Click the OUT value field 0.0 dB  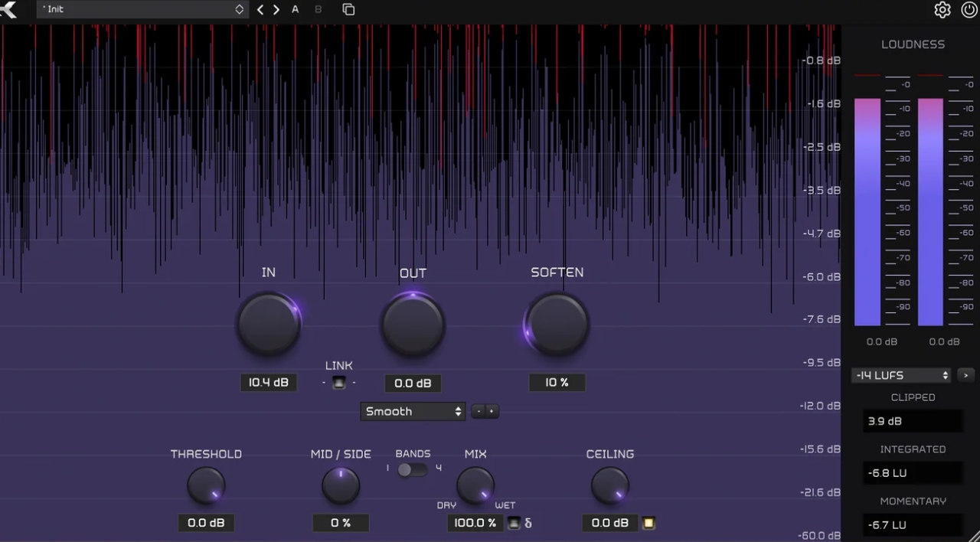(x=413, y=383)
